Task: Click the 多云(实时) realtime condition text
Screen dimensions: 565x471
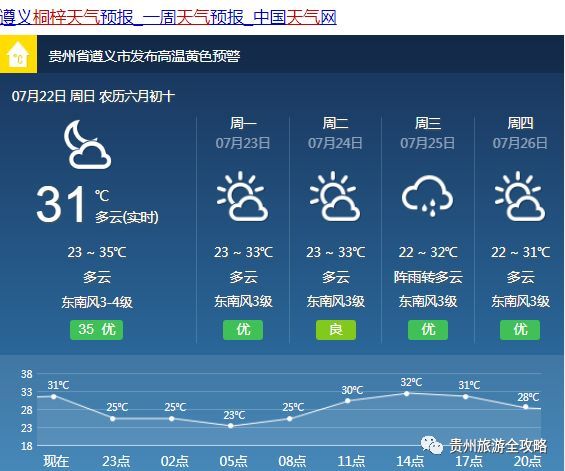Action: [127, 217]
